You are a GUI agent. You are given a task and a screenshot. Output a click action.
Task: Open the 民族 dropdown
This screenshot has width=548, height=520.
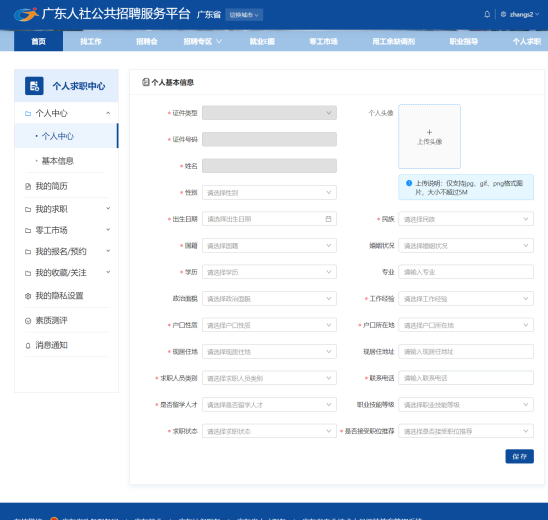pos(466,219)
